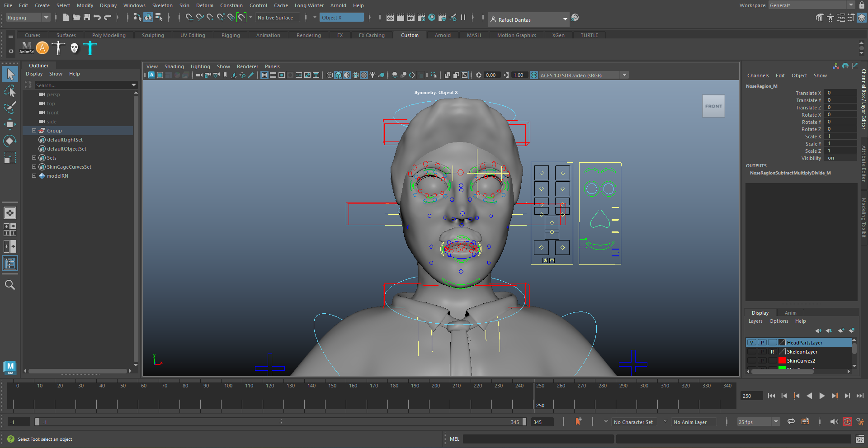868x448 pixels.
Task: Select the Scale tool in toolbox
Action: (9, 158)
